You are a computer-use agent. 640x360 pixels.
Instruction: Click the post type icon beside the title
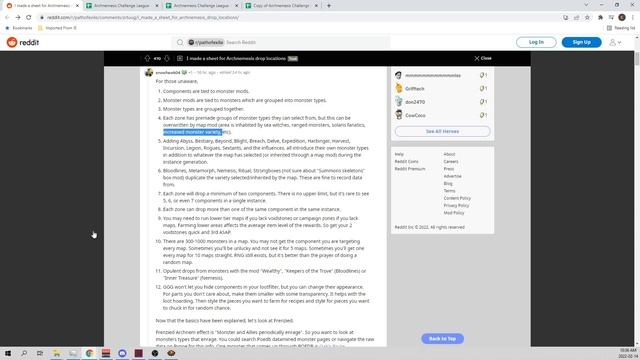click(x=180, y=58)
